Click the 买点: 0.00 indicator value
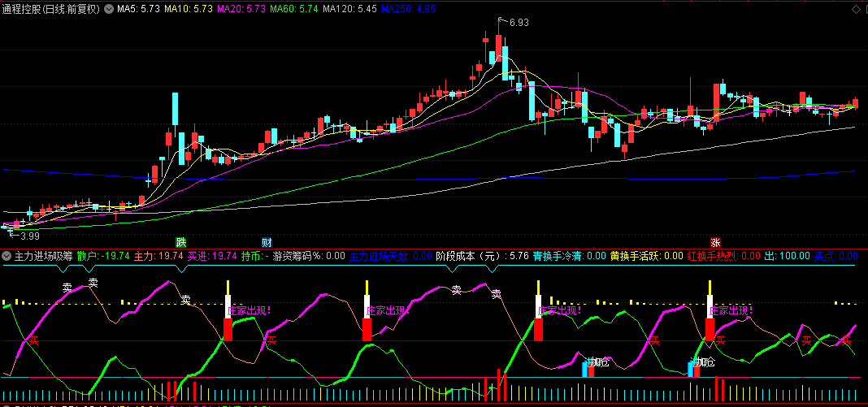This screenshot has width=868, height=407. click(835, 256)
